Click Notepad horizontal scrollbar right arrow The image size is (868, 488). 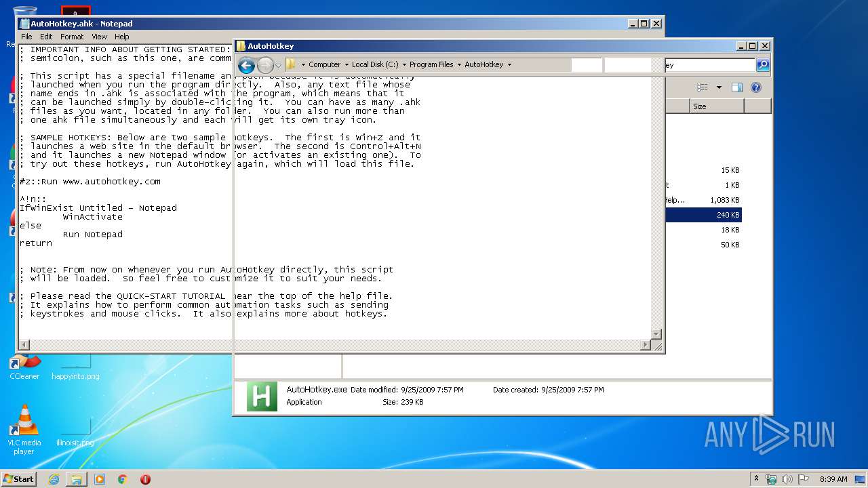pyautogui.click(x=645, y=345)
